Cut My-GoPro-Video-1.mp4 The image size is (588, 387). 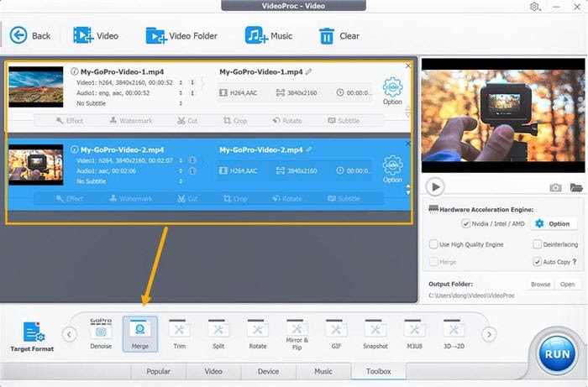tap(187, 121)
